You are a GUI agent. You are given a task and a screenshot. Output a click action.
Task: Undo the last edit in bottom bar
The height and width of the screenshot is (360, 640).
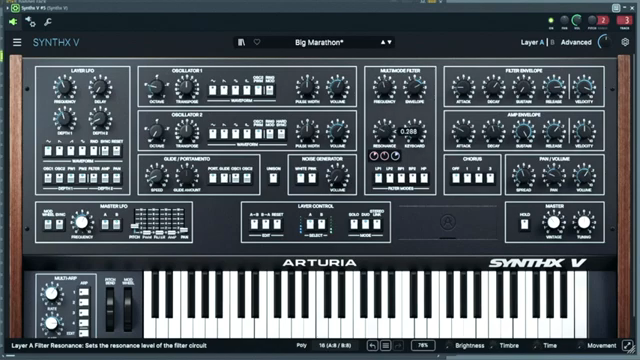(x=372, y=346)
